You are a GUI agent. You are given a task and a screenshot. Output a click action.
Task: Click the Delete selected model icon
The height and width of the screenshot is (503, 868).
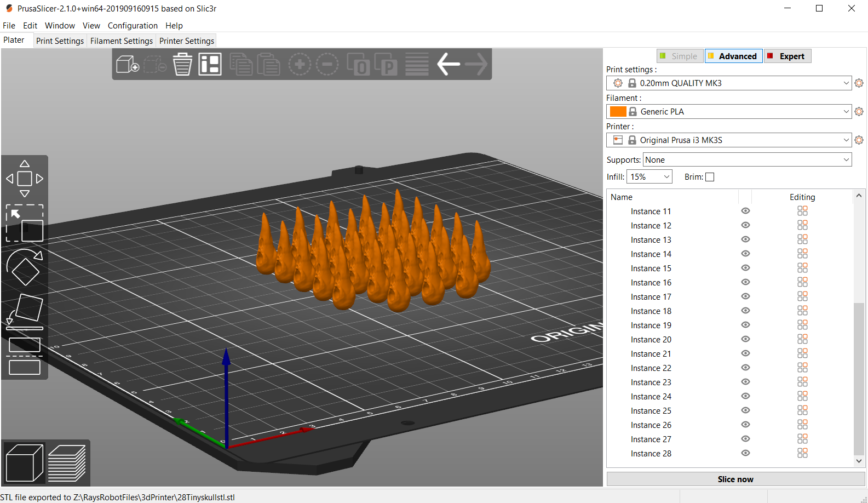tap(155, 65)
